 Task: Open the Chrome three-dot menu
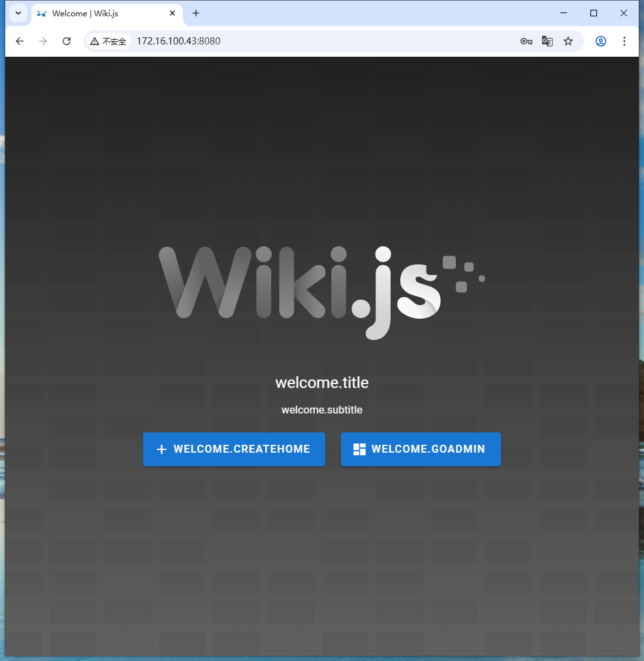tap(624, 40)
